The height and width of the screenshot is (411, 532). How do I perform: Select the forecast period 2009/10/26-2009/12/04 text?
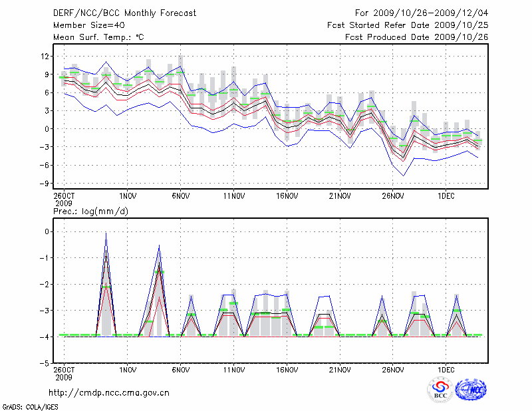pos(422,13)
